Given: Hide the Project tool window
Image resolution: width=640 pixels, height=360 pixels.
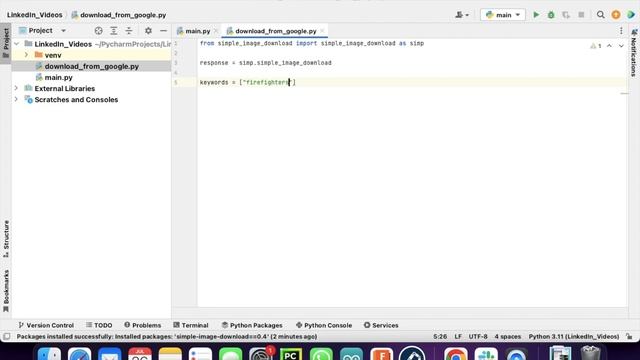Looking at the screenshot, I should [163, 31].
